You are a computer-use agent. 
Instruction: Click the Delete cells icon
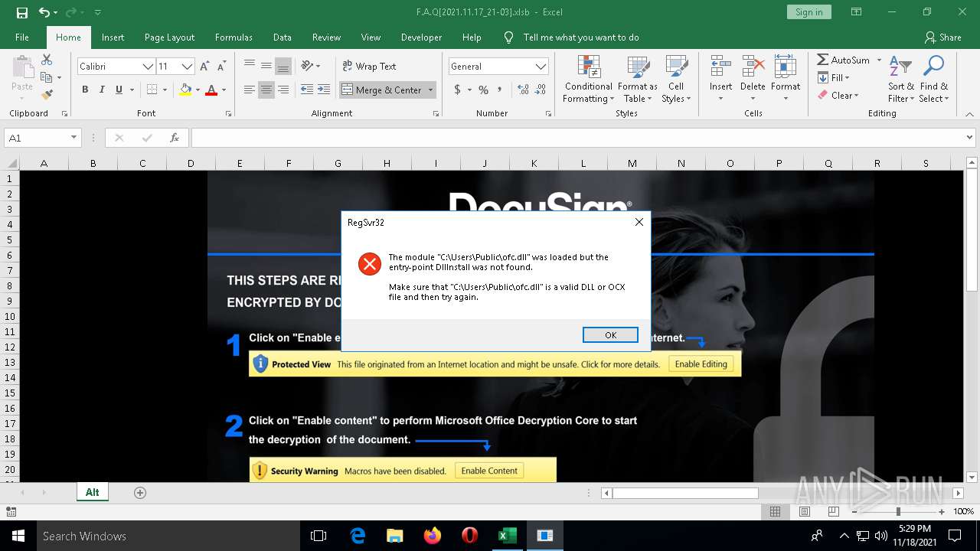753,67
